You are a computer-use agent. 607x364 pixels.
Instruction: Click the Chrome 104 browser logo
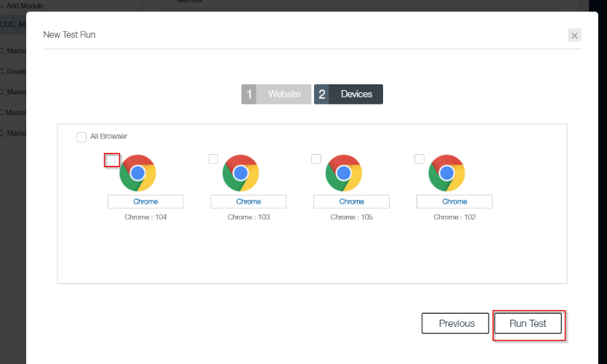click(x=138, y=173)
